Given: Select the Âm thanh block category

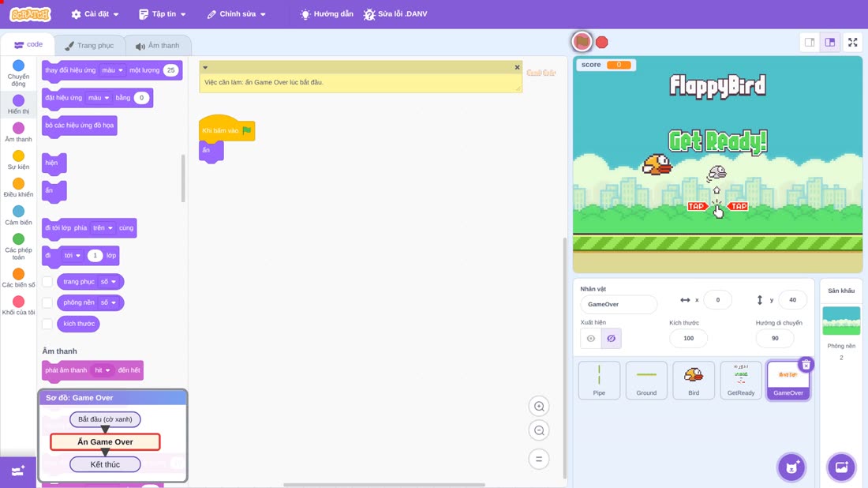Looking at the screenshot, I should [18, 133].
